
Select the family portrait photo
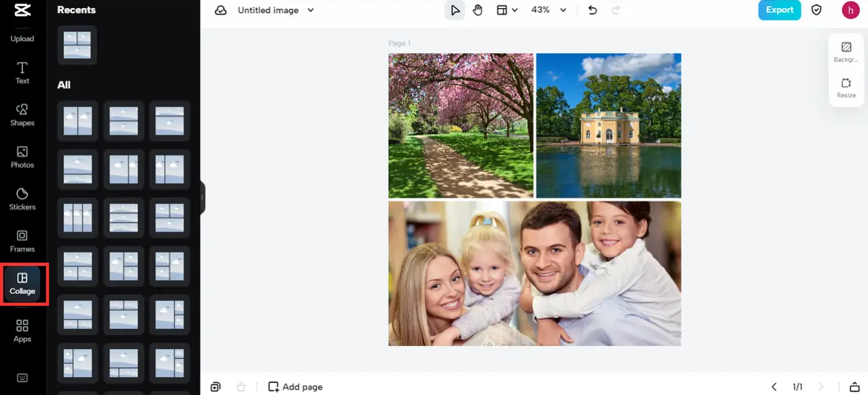point(535,273)
